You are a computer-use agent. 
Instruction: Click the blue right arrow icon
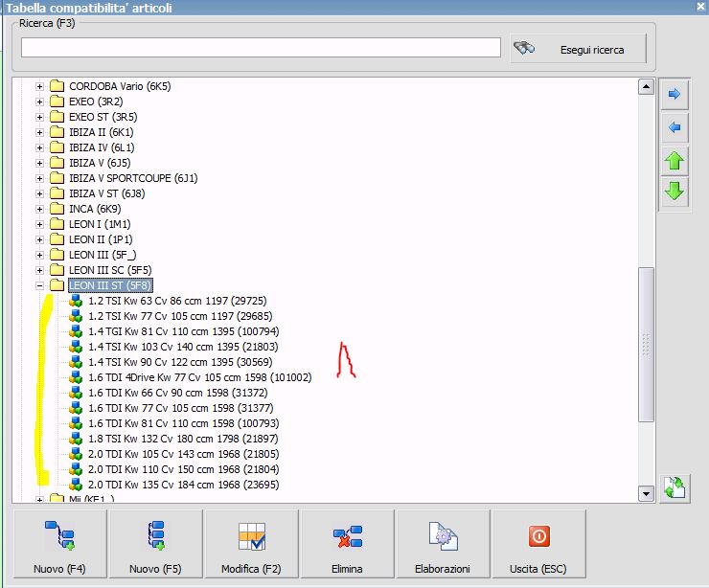(675, 94)
